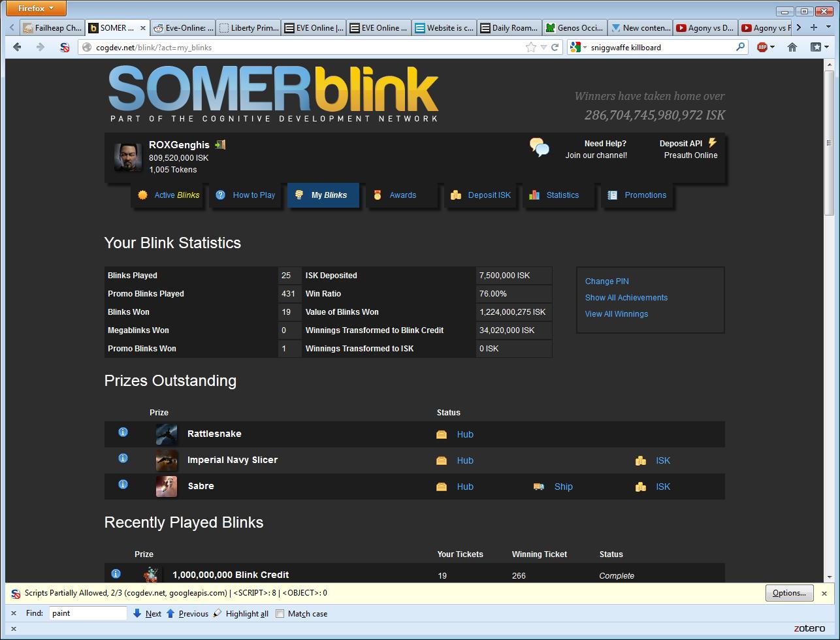Click the ISK coins icon in the Sabre row
840x640 pixels.
tap(641, 487)
